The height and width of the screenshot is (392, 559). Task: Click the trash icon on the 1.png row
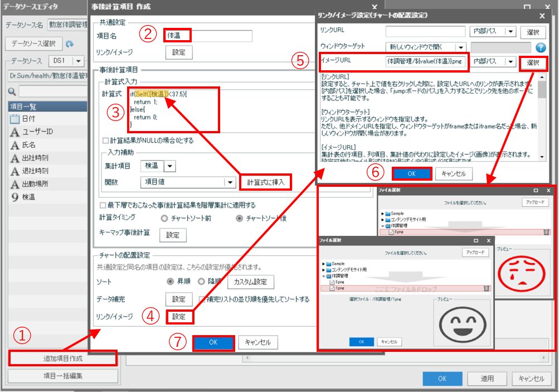pyautogui.click(x=487, y=288)
